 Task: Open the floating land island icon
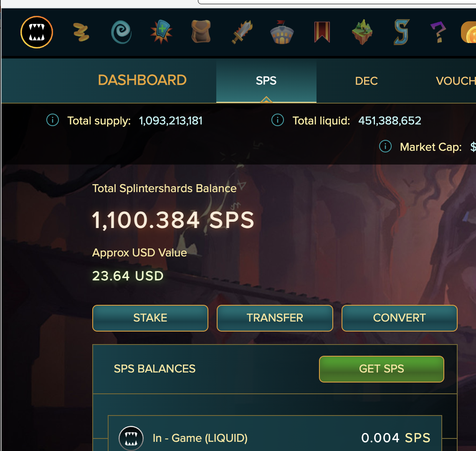coord(362,32)
